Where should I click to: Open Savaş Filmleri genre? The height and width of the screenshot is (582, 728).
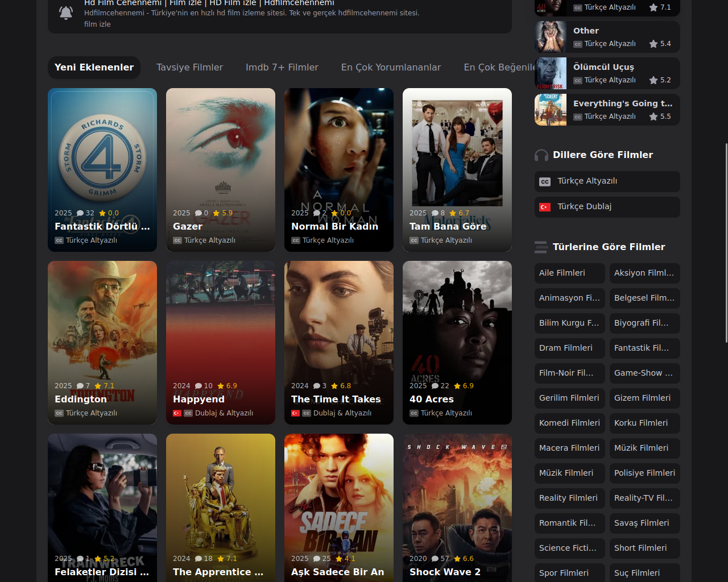pos(645,523)
